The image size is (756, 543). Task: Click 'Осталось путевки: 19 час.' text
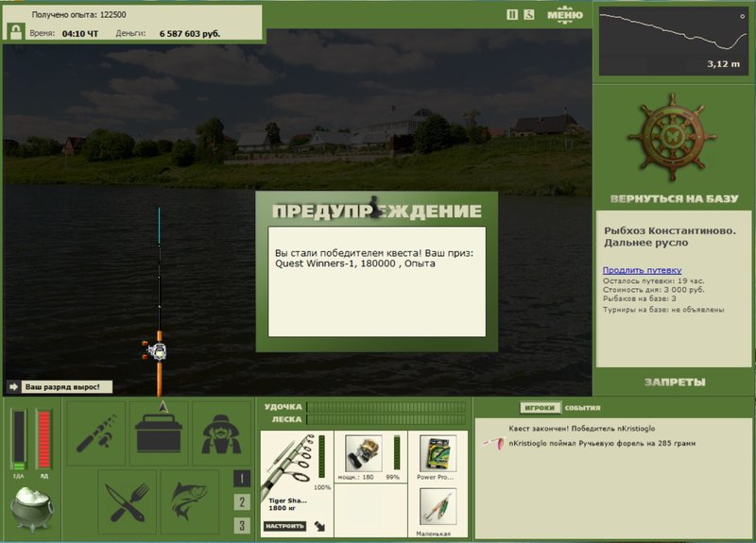pyautogui.click(x=653, y=280)
